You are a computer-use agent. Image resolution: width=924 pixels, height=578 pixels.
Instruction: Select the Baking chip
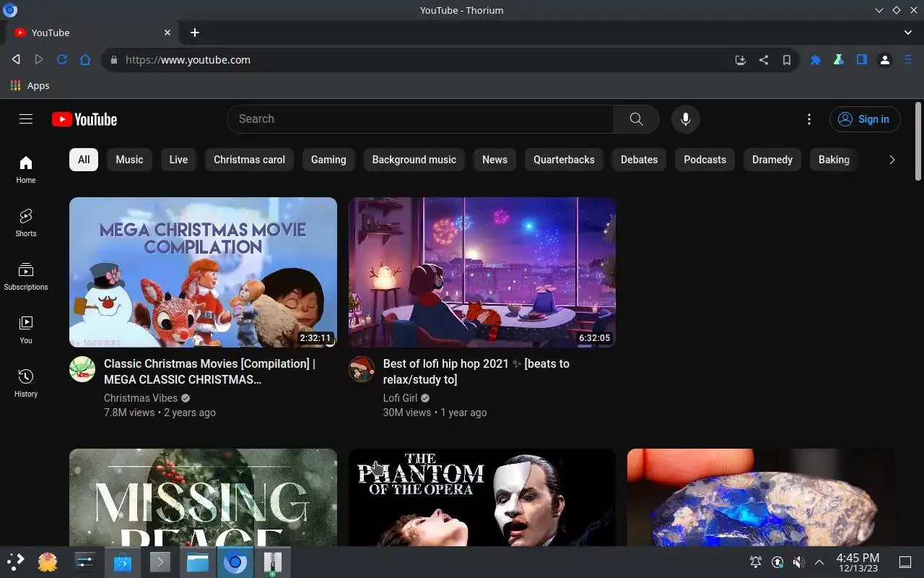(834, 160)
